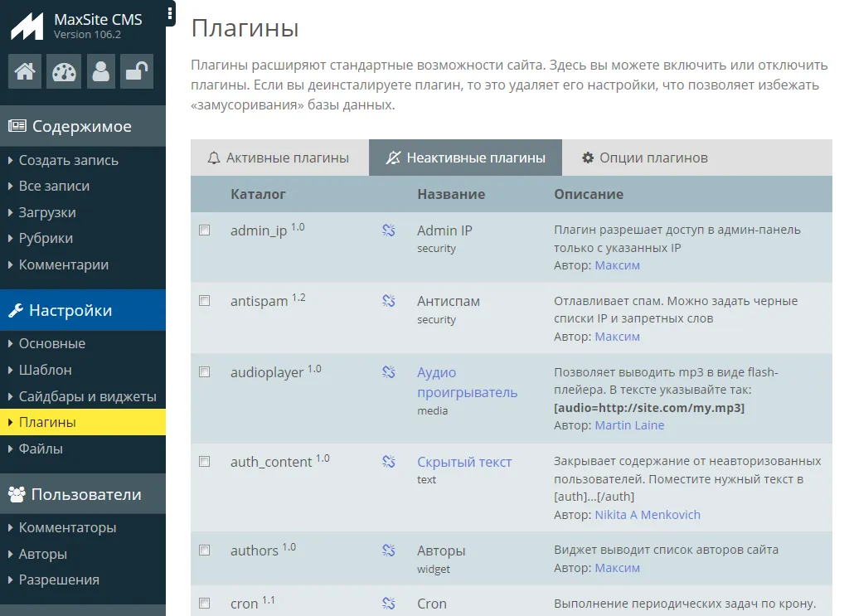Click the user profile icon

point(101,72)
